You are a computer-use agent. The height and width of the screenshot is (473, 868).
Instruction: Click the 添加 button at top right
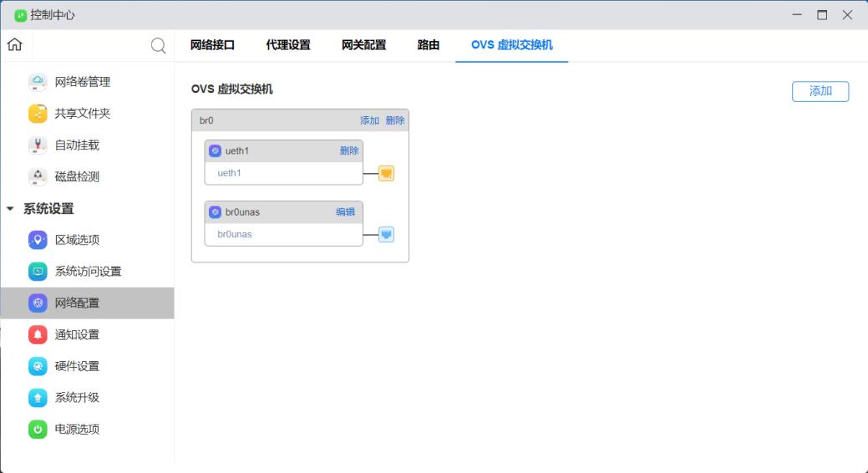point(820,92)
